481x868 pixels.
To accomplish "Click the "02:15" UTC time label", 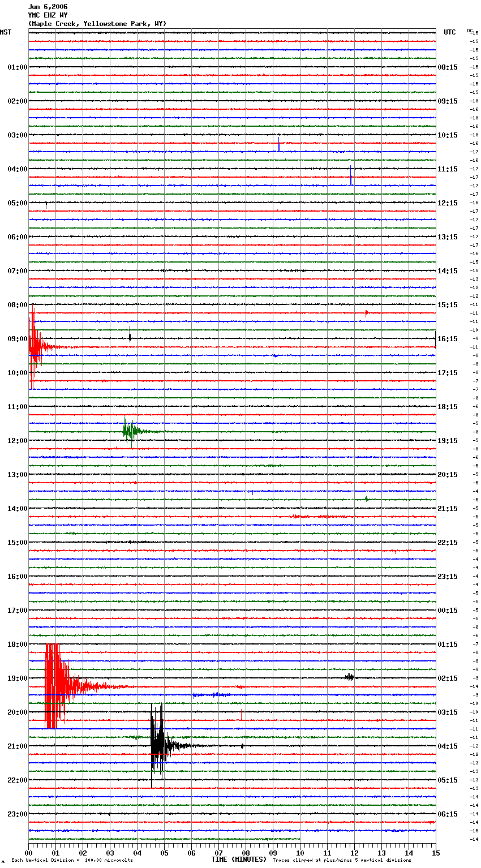I will (448, 678).
